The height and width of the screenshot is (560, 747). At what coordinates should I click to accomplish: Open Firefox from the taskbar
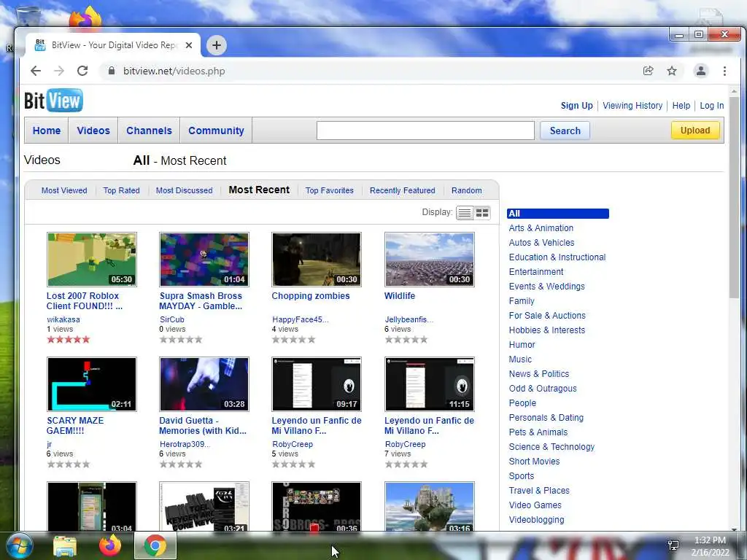[x=110, y=545]
